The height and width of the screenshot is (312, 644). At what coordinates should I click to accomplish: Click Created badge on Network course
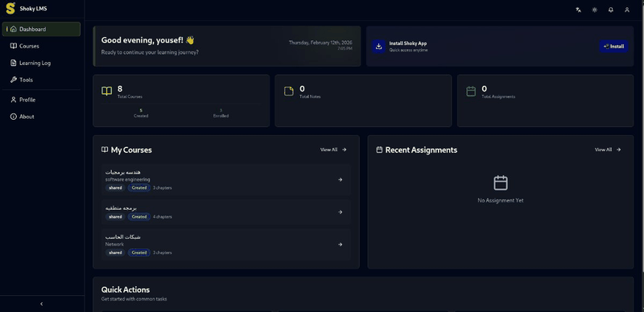click(139, 252)
